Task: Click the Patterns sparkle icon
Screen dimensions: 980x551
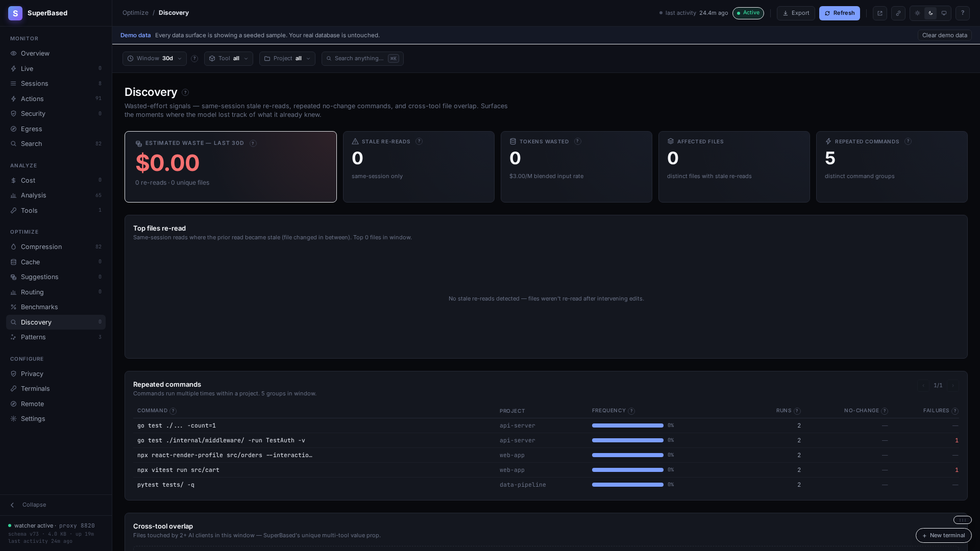Action: 14,337
